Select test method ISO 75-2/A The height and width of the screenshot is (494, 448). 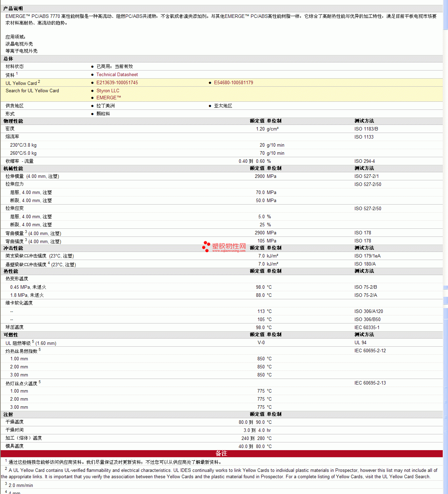click(x=365, y=295)
